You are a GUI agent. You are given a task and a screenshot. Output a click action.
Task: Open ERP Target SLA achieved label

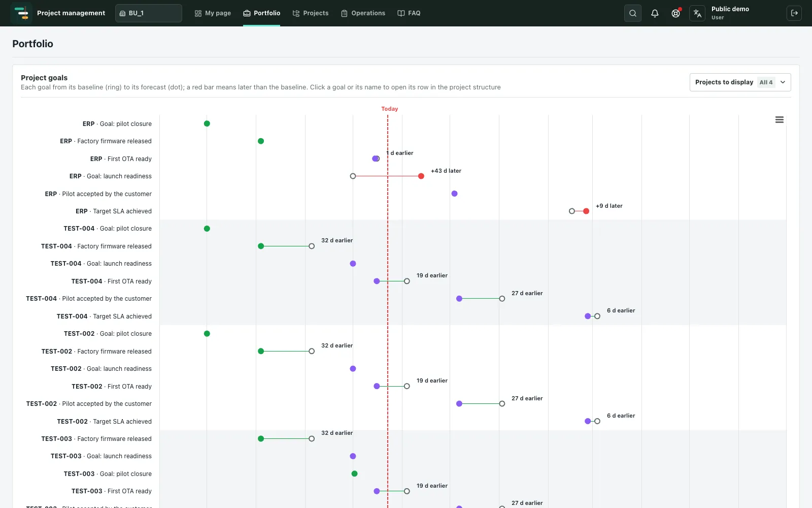[x=114, y=211]
